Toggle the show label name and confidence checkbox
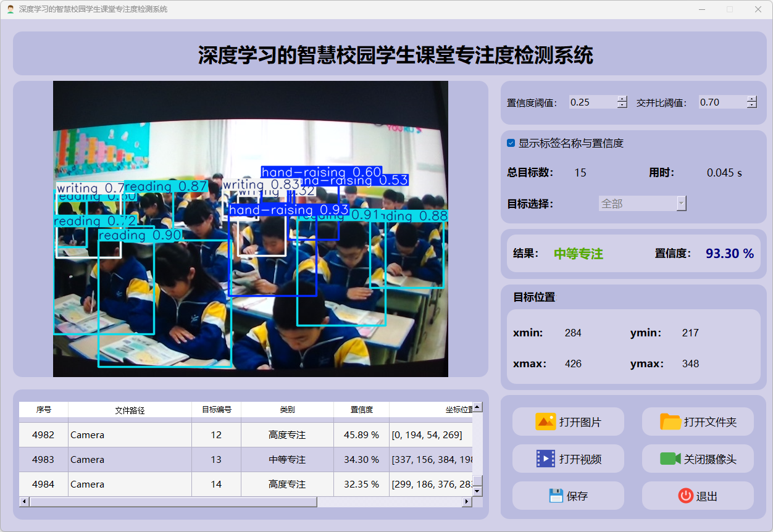The image size is (773, 532). pyautogui.click(x=511, y=143)
